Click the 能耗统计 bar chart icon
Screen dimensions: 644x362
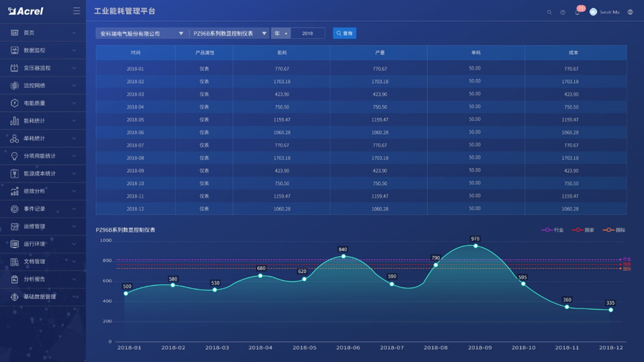coord(15,121)
